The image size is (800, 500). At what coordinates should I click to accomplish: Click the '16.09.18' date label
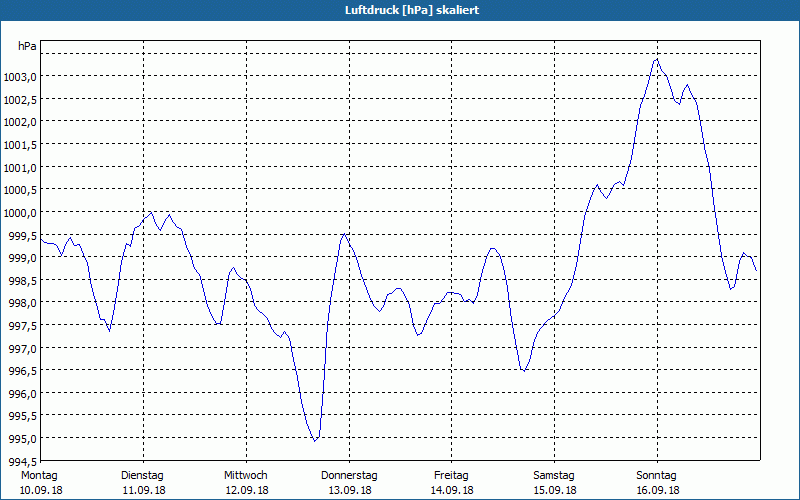tap(658, 490)
